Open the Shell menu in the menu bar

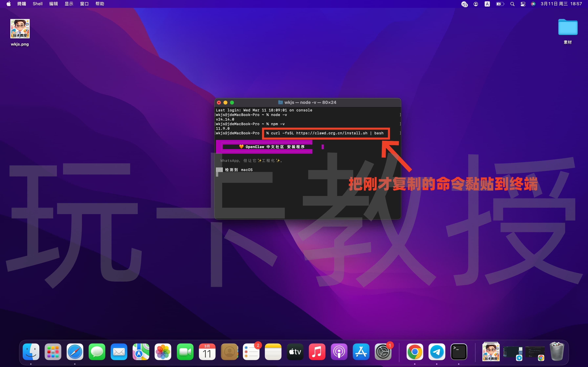point(37,4)
